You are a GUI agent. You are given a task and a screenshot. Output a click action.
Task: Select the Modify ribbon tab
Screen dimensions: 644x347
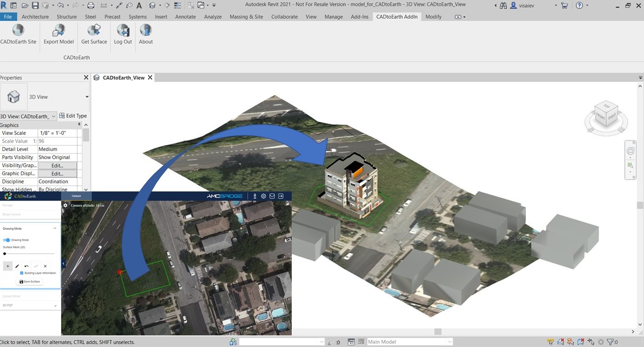point(433,17)
